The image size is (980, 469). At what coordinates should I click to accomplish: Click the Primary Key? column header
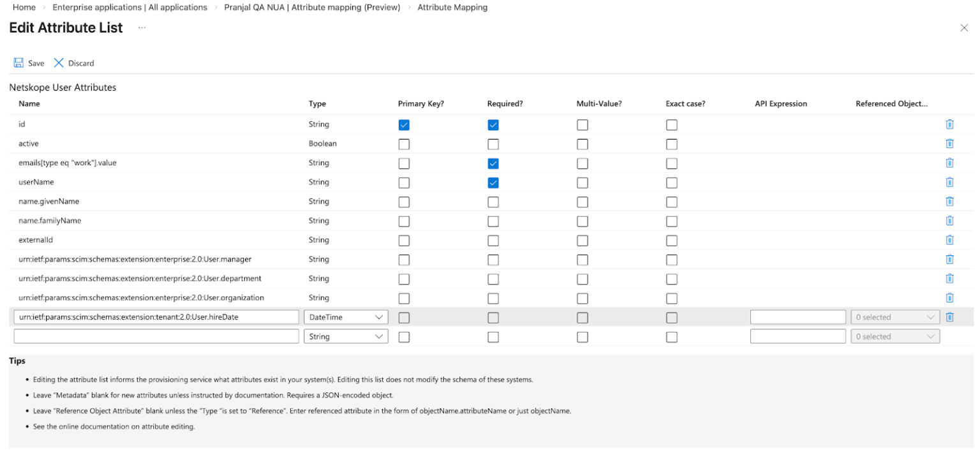421,104
